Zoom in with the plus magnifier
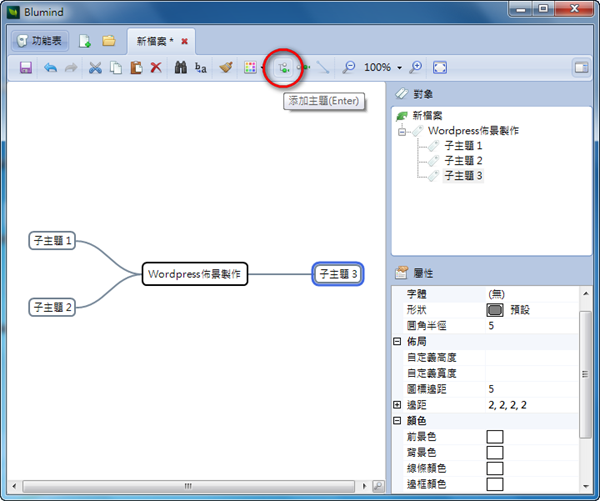The height and width of the screenshot is (501, 600). click(415, 67)
